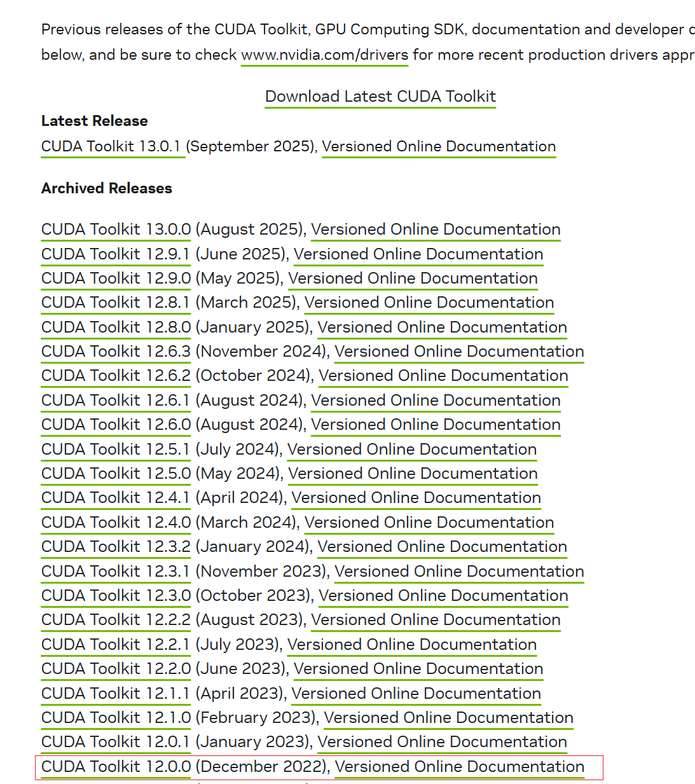Screen dimensions: 695x784
Task: Open CUDA Toolkit 13.0.0 link
Action: 116,230
